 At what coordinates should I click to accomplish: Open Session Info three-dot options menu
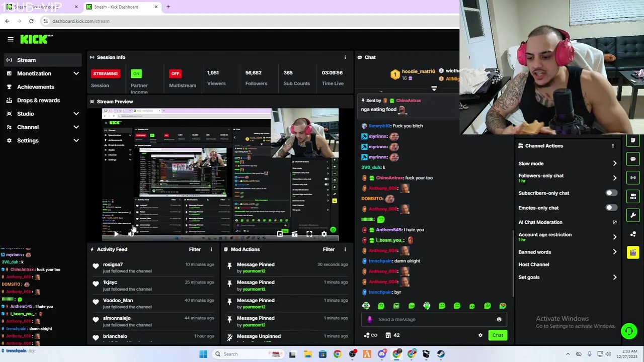pyautogui.click(x=345, y=57)
